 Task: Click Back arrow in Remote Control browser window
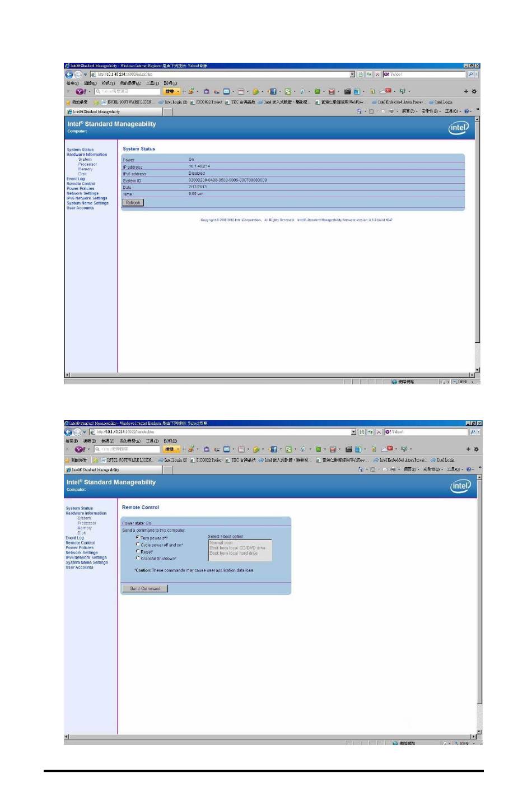[x=68, y=432]
